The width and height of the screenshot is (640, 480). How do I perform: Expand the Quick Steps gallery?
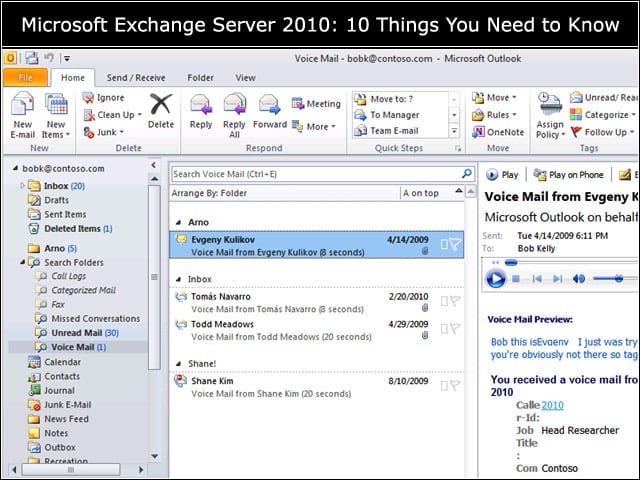tap(454, 131)
